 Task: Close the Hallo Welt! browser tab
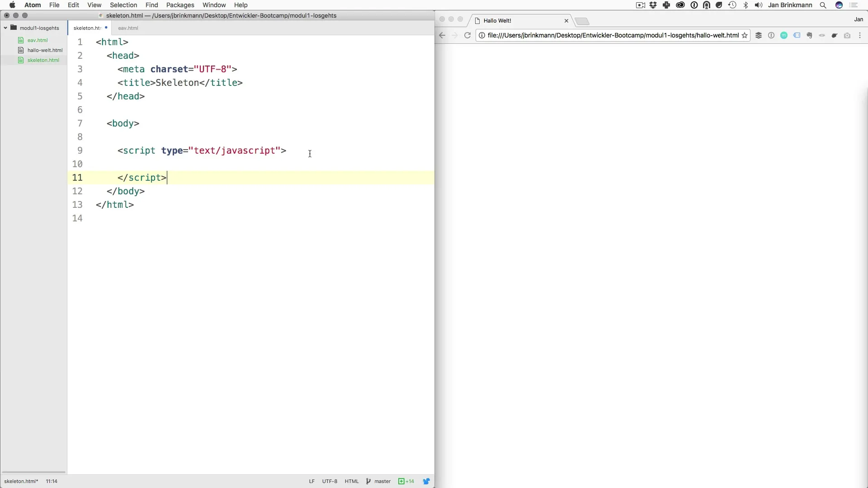(x=566, y=21)
